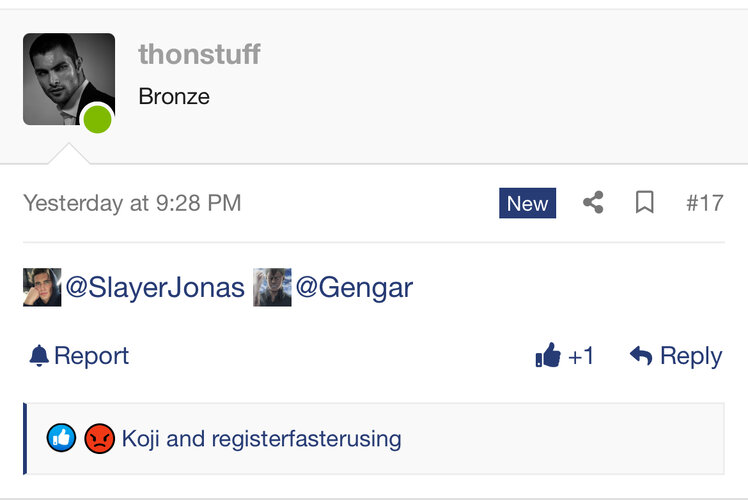748x500 pixels.
Task: Open the @SlayerJonas mention
Action: tap(155, 288)
